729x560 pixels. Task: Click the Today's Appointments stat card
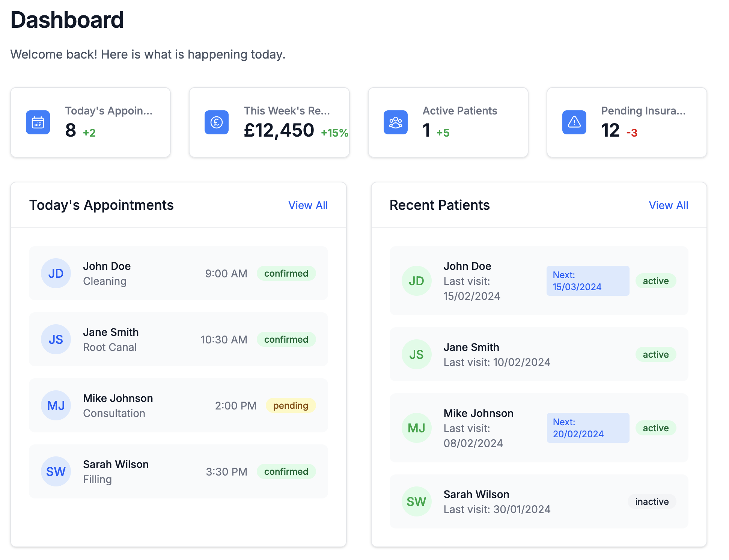[x=90, y=122]
